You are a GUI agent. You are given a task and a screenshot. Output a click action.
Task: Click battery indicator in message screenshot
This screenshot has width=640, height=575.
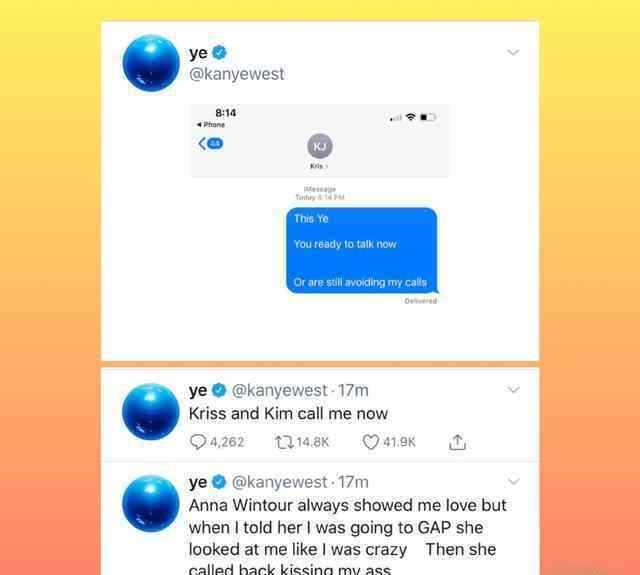coord(428,118)
